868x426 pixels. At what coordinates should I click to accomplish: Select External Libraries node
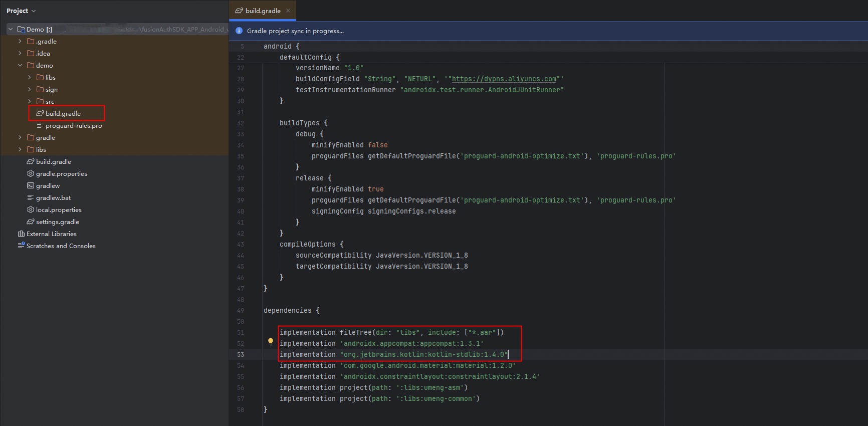pos(52,234)
